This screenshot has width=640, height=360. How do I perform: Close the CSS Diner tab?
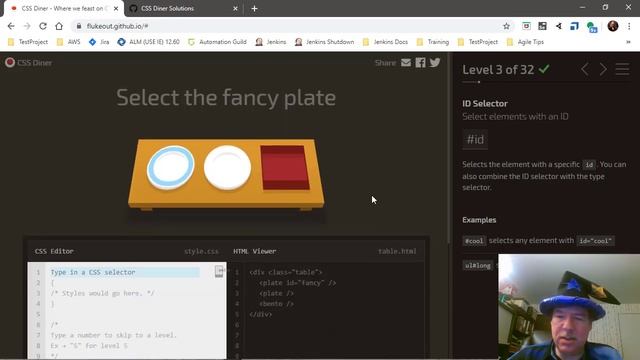pyautogui.click(x=116, y=9)
